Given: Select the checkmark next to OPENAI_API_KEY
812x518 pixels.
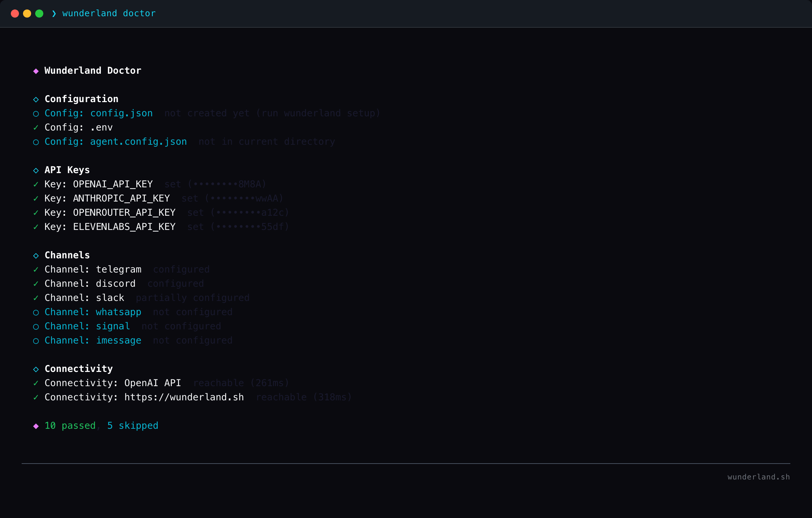Looking at the screenshot, I should coord(36,184).
